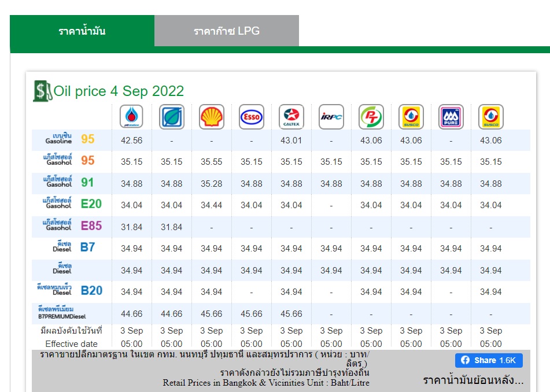The height and width of the screenshot is (392, 550).
Task: Select the Gasohol E20 row label
Action: 72,204
